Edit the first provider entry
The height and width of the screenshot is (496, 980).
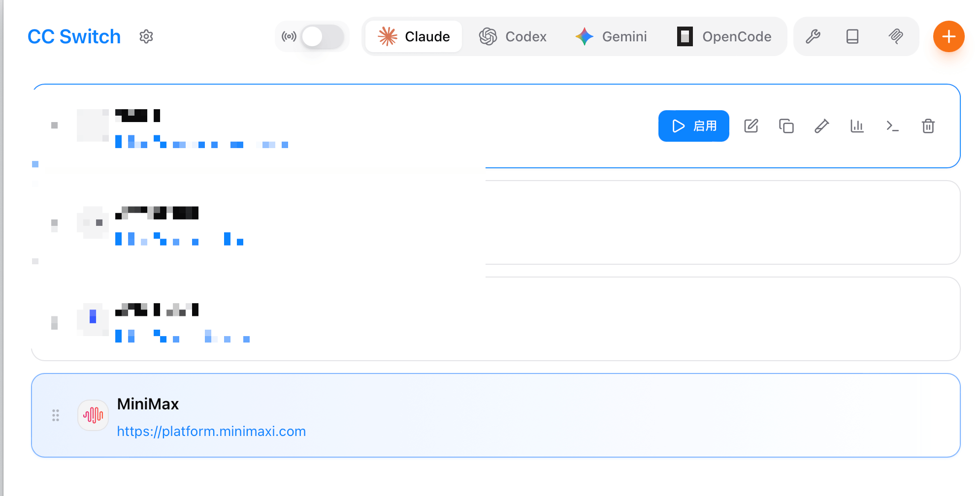click(751, 126)
